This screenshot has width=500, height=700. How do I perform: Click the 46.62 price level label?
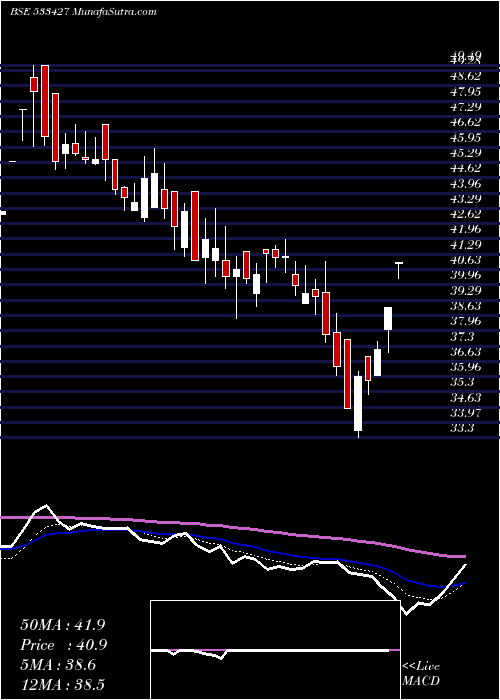(466, 122)
